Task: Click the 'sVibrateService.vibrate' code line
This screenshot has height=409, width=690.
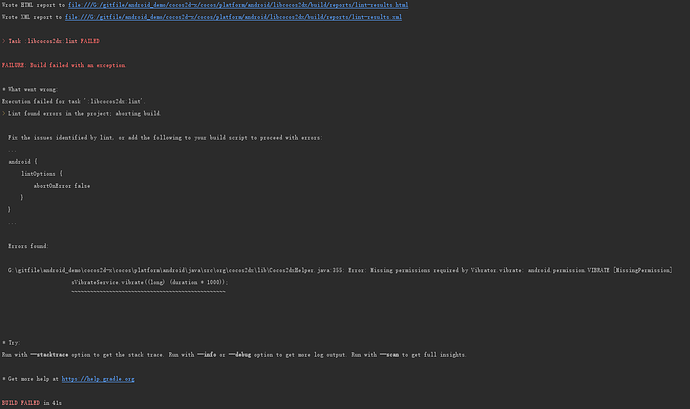Action: click(148, 283)
